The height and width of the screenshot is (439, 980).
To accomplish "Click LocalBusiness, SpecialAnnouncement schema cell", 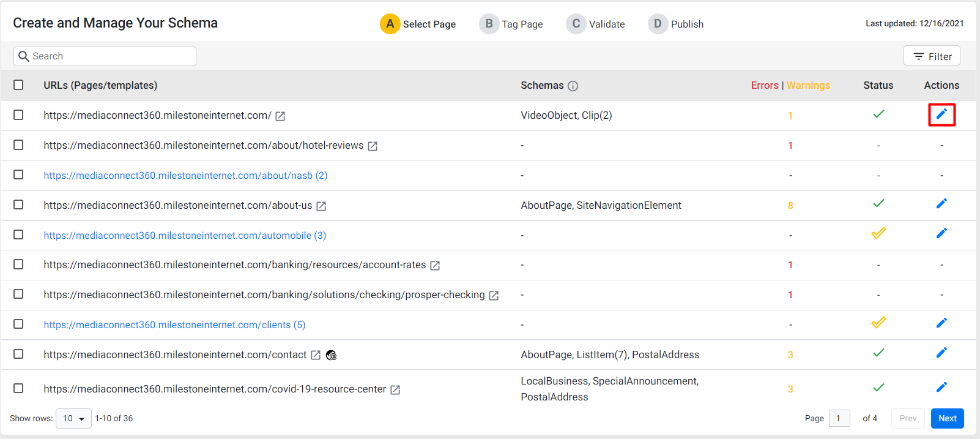I will [x=609, y=389].
